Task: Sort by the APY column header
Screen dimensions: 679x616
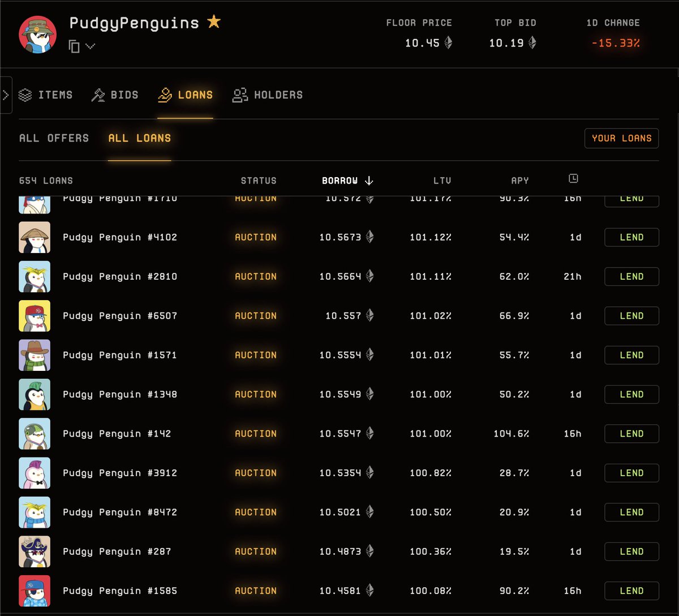Action: pyautogui.click(x=520, y=181)
